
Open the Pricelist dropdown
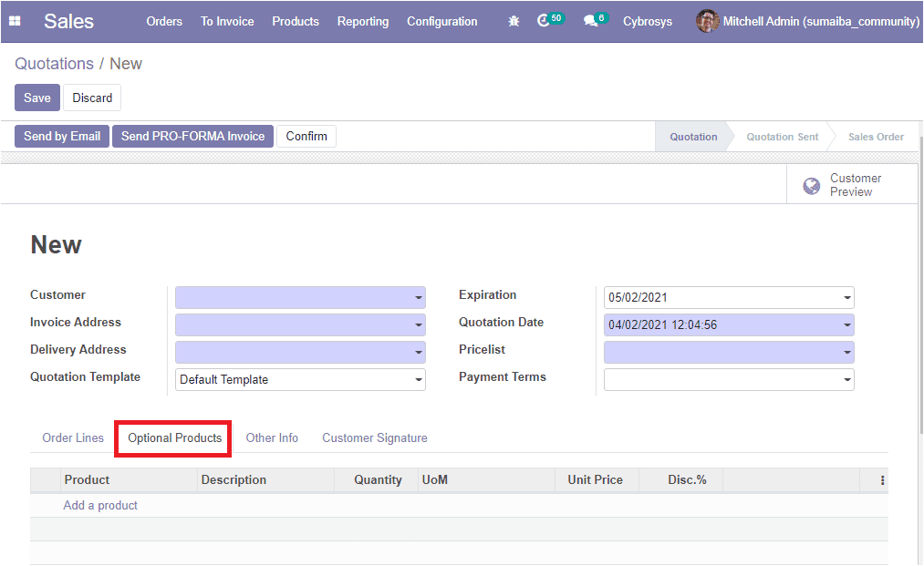click(x=847, y=353)
